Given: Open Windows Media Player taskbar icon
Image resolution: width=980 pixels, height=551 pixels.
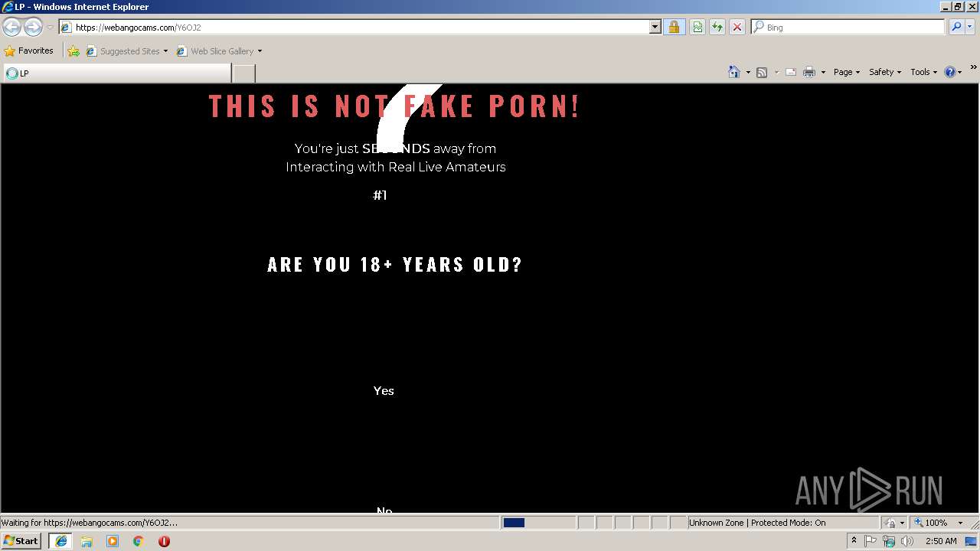Looking at the screenshot, I should pos(113,541).
